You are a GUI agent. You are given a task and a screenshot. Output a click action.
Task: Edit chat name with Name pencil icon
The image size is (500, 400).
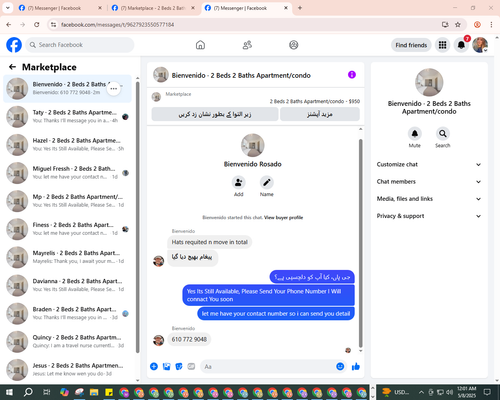(x=267, y=182)
